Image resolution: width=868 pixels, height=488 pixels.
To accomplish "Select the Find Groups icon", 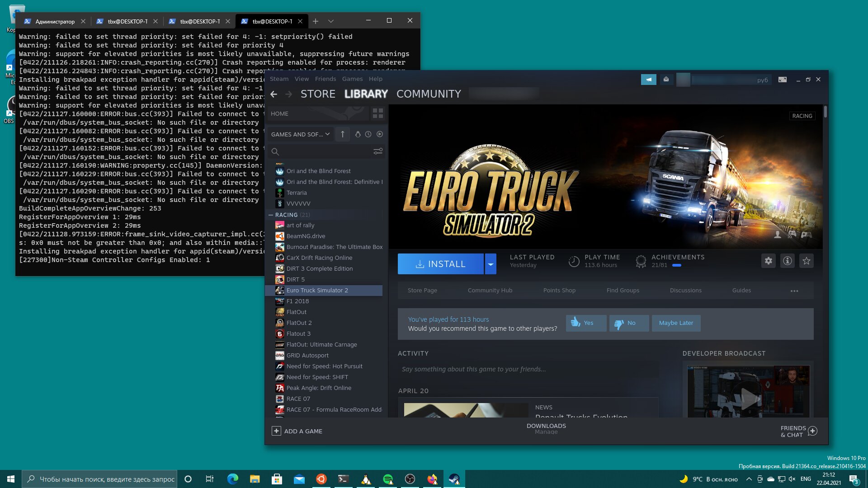I will point(623,290).
